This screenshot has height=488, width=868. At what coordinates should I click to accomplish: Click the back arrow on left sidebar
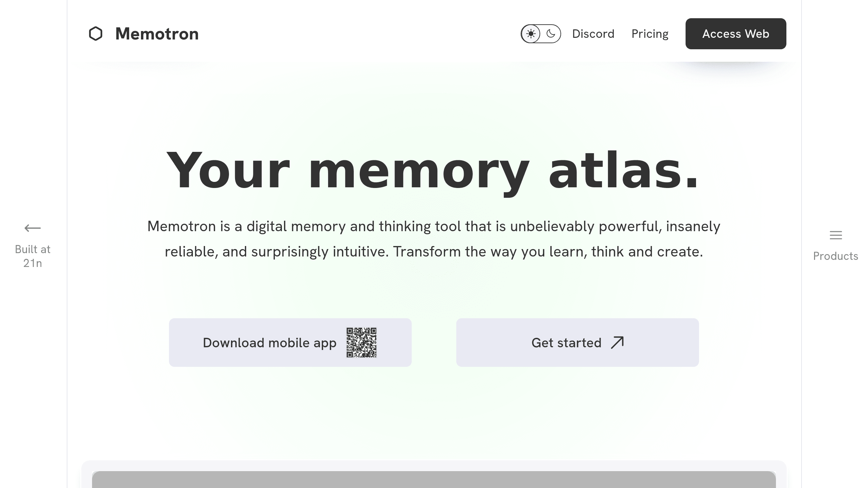pos(33,228)
